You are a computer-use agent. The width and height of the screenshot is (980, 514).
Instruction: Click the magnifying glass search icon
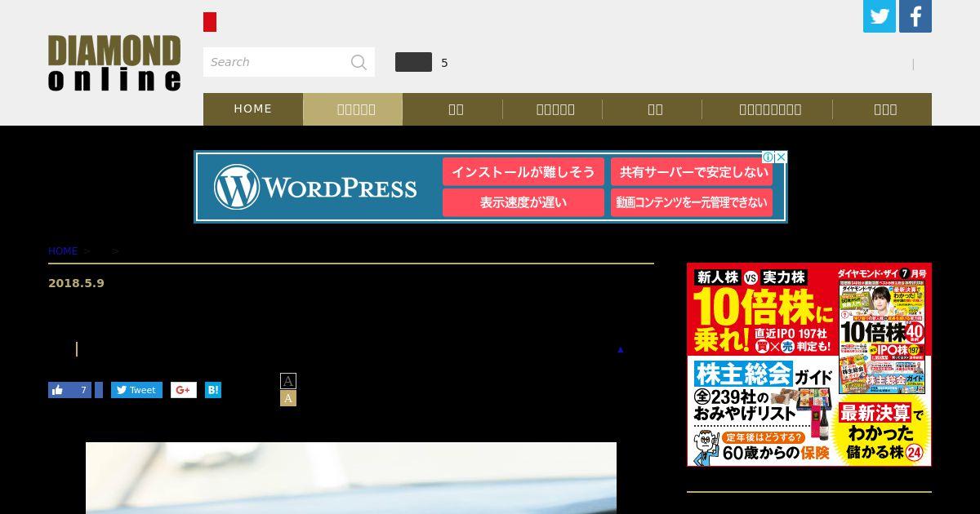click(x=359, y=62)
